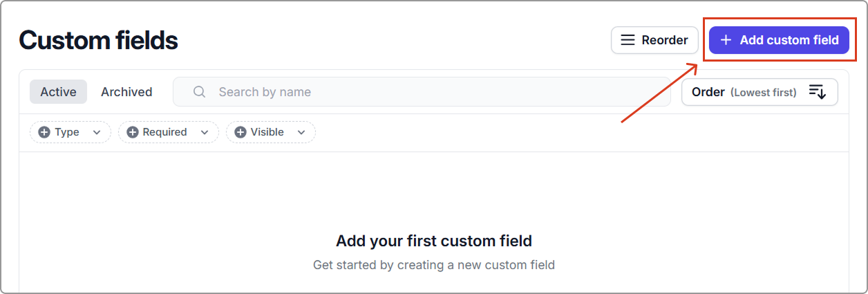The width and height of the screenshot is (868, 294).
Task: Open the Type filter label
Action: (x=67, y=132)
